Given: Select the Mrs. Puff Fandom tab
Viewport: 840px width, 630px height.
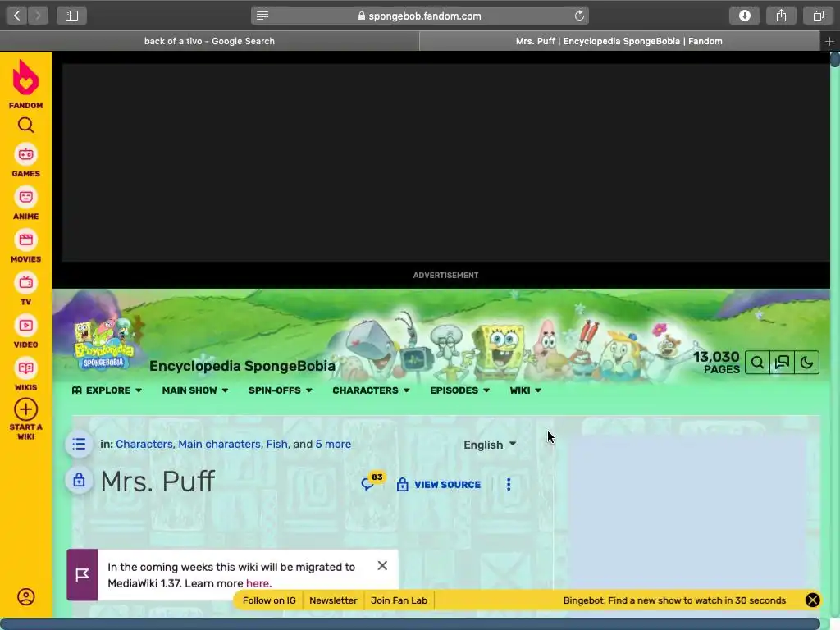Looking at the screenshot, I should pyautogui.click(x=619, y=41).
